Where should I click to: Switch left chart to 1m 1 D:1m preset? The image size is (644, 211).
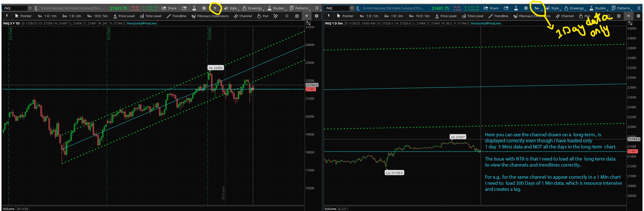coord(47,16)
